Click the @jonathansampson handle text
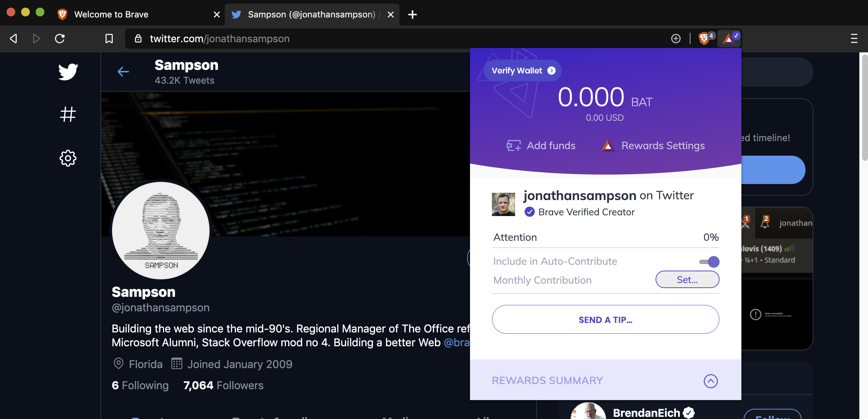 pos(160,308)
